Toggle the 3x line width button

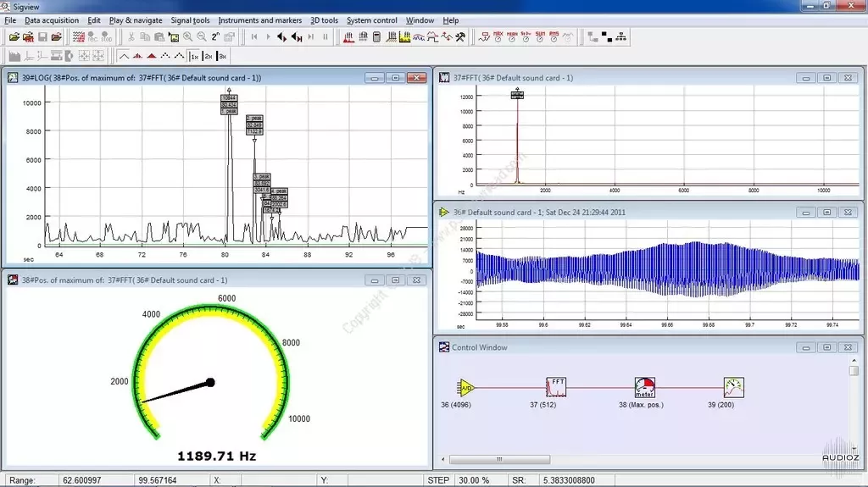click(x=221, y=56)
